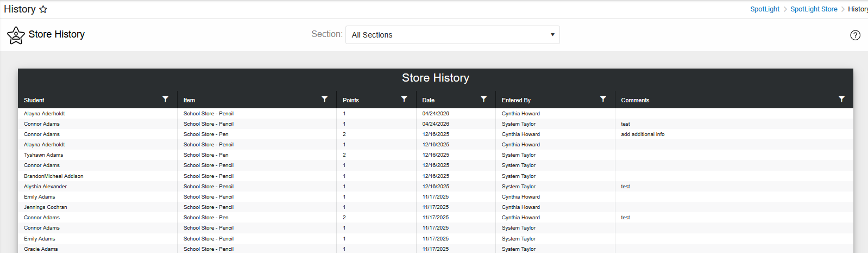
Task: Open the SpotLight Store breadcrumb link
Action: point(814,9)
